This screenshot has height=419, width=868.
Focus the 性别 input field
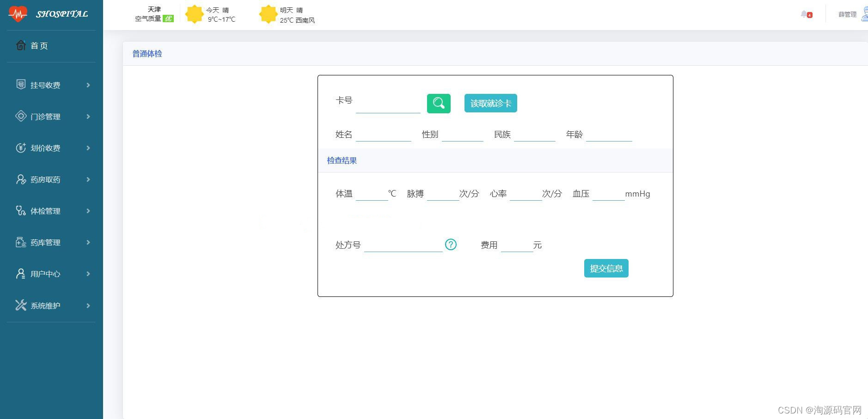point(463,135)
